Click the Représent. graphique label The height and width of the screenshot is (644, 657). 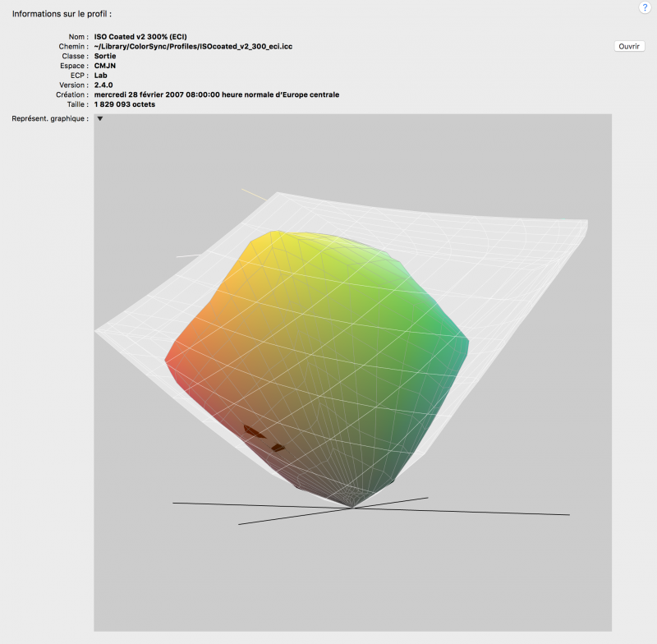pos(50,119)
